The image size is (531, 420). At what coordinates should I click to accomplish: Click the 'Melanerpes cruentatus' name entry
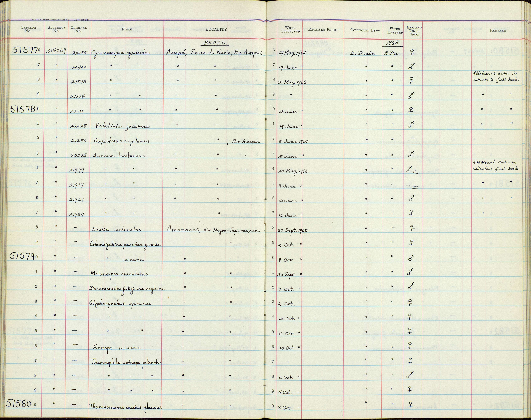pos(119,274)
